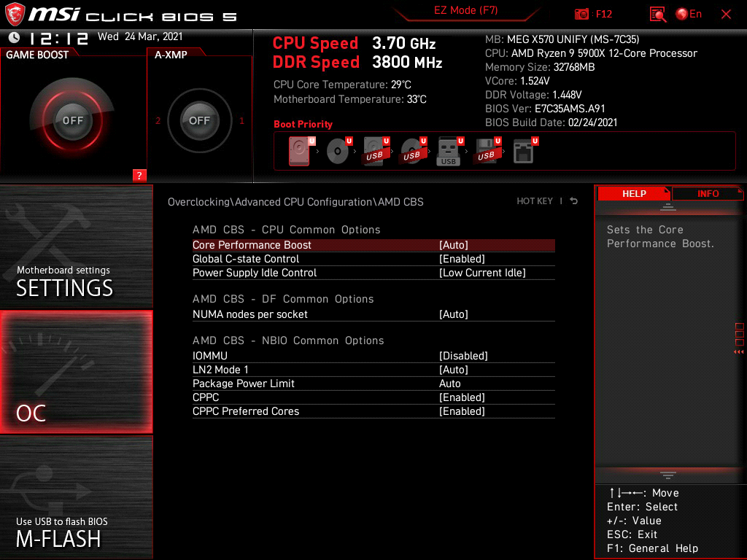Image resolution: width=747 pixels, height=560 pixels.
Task: Click the back arrow next to HOT KEY
Action: (574, 201)
